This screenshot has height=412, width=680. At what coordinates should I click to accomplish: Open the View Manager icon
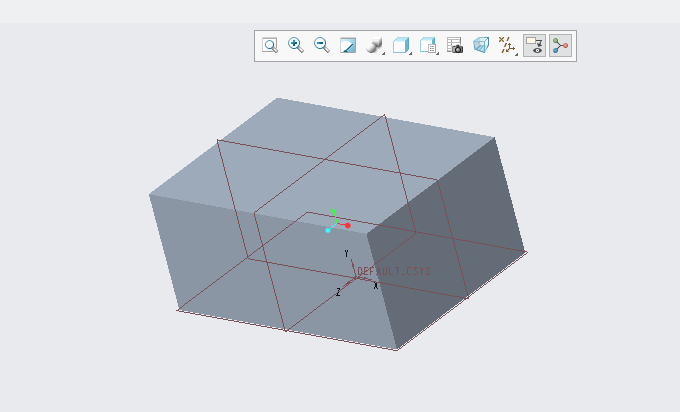coord(429,45)
